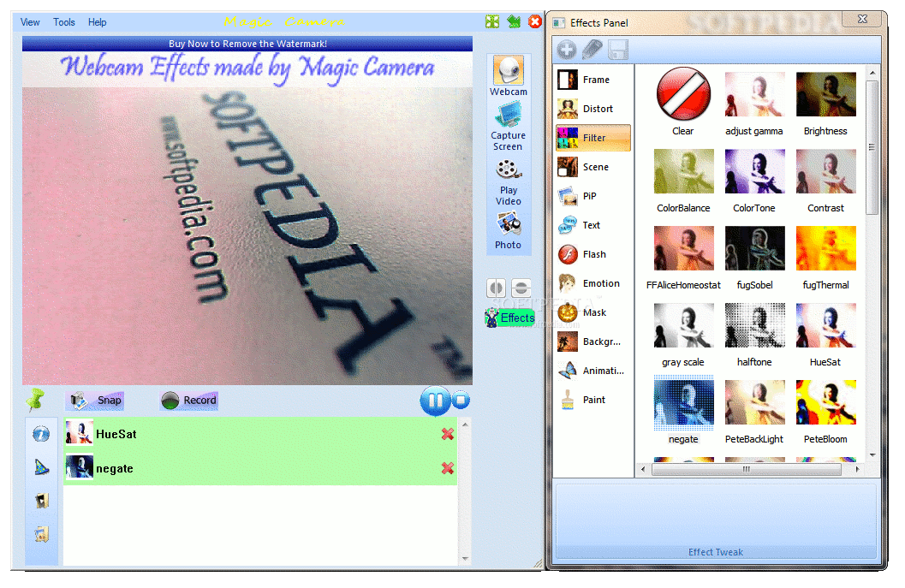Image resolution: width=905 pixels, height=588 pixels.
Task: Open the Webcam source
Action: tap(508, 76)
